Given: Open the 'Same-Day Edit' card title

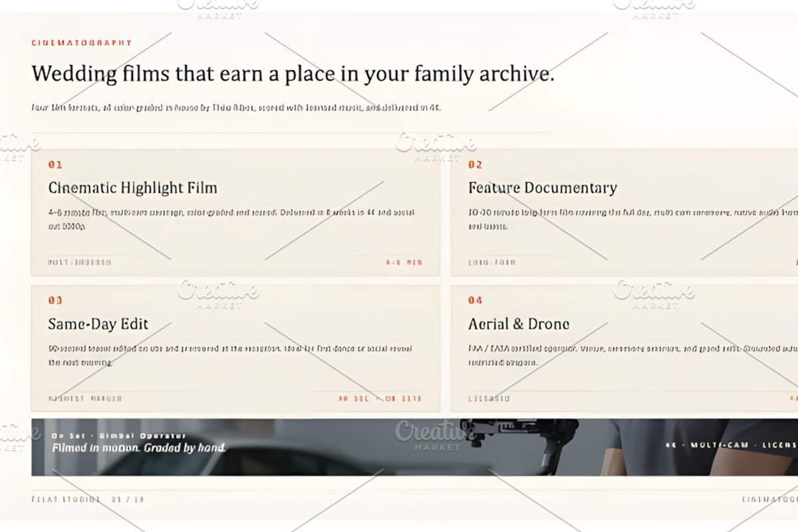Looking at the screenshot, I should coord(98,324).
